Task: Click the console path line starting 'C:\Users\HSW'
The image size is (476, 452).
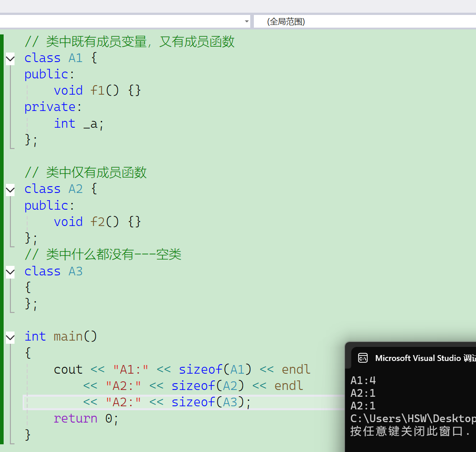Action: tap(413, 418)
